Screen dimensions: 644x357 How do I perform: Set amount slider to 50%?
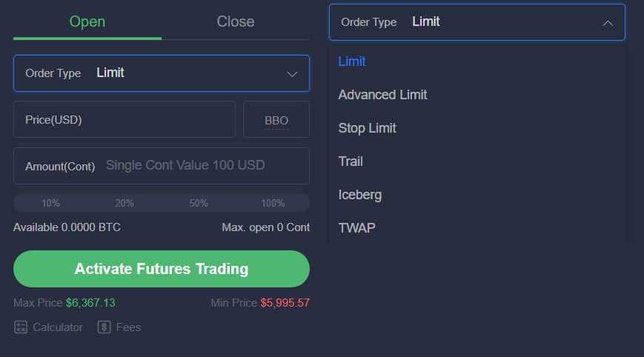click(199, 203)
